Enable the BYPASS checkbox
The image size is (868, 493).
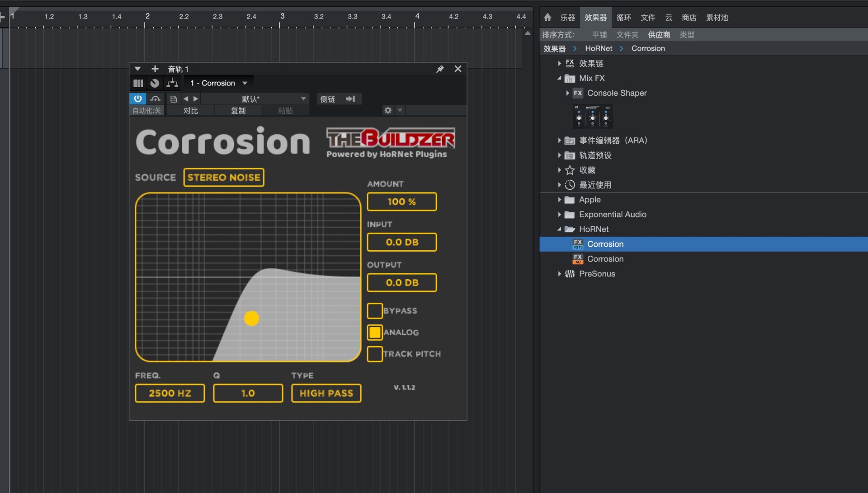pyautogui.click(x=375, y=311)
